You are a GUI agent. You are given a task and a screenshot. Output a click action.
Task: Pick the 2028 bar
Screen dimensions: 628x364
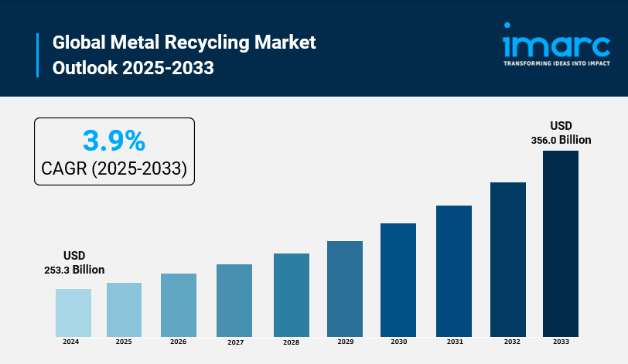pos(291,294)
